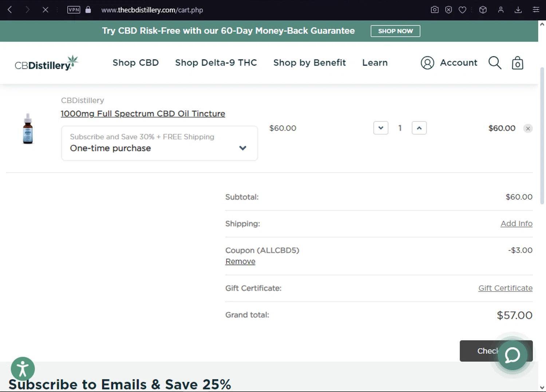
Task: Open site search magnifier icon
Action: tap(495, 63)
